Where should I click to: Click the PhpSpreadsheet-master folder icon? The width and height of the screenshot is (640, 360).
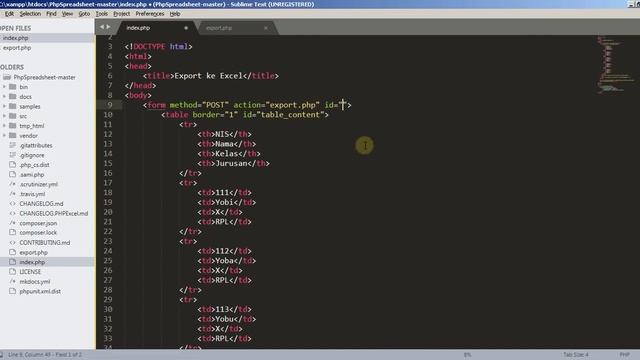pos(7,77)
